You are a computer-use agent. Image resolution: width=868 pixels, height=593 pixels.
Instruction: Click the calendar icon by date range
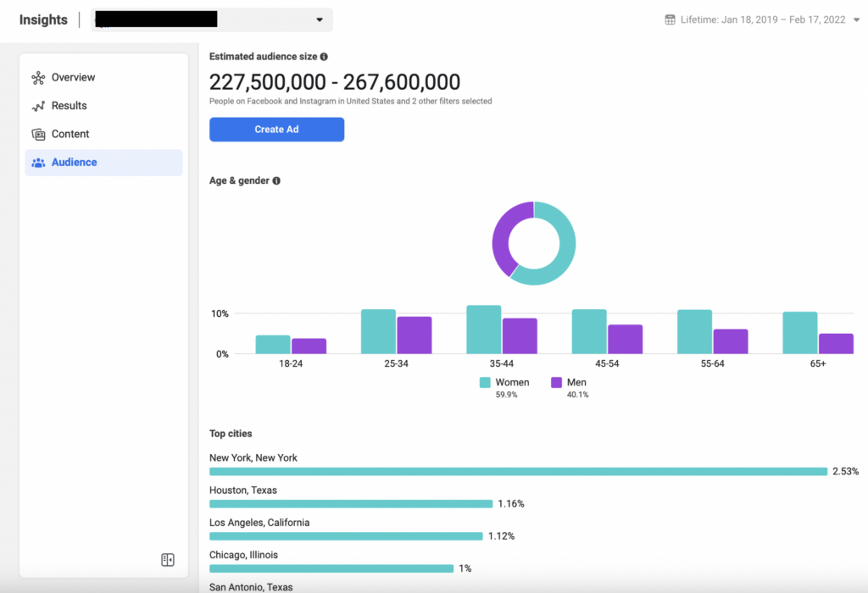point(670,20)
